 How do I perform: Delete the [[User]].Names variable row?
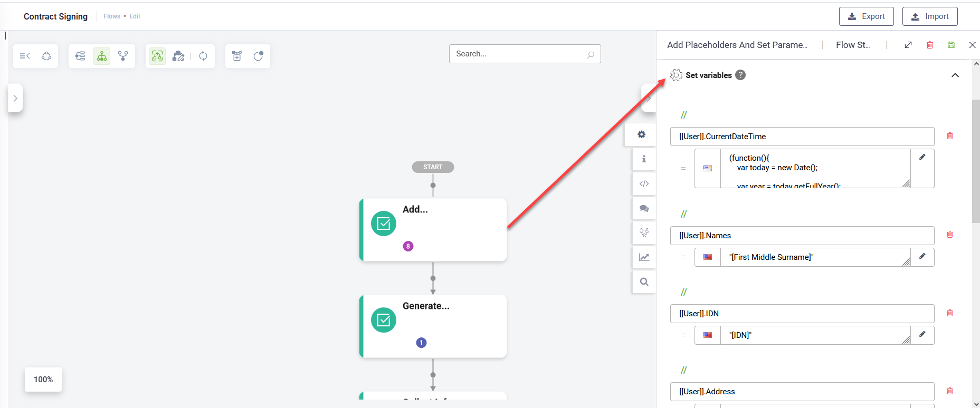[950, 235]
